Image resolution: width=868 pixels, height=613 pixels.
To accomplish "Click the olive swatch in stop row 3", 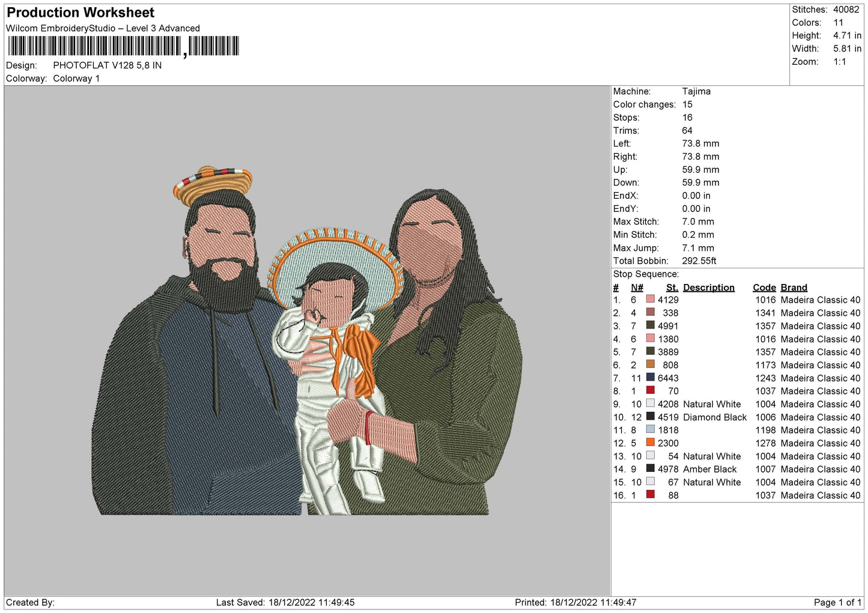I will (x=650, y=325).
